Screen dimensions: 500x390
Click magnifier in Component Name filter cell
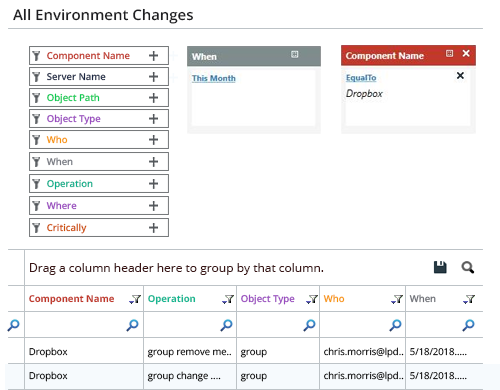click(132, 325)
